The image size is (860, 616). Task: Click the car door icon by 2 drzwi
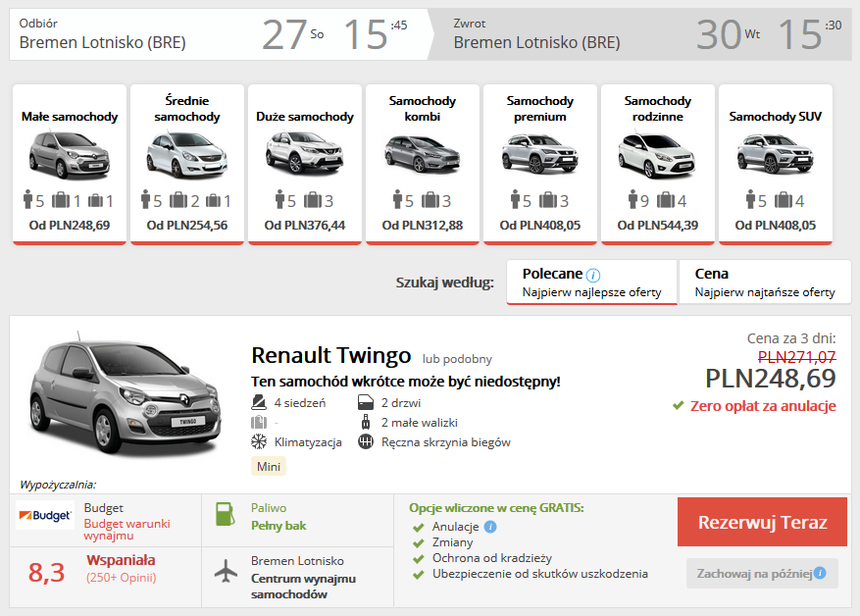[366, 402]
